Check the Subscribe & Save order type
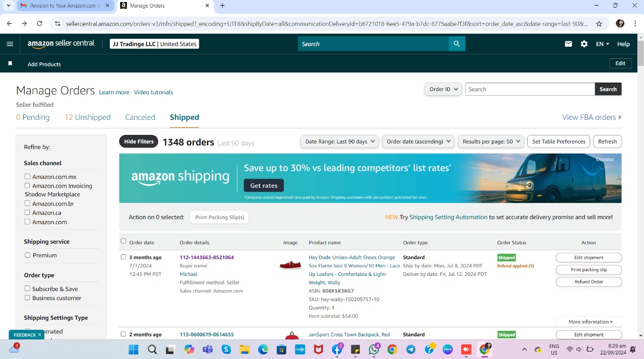The width and height of the screenshot is (644, 359). pos(28,289)
